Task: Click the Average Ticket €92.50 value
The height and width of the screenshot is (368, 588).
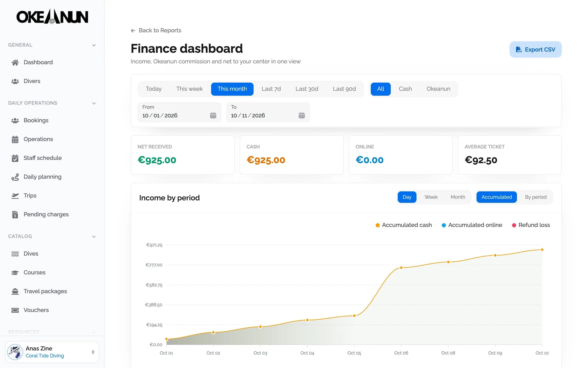Action: pos(481,160)
